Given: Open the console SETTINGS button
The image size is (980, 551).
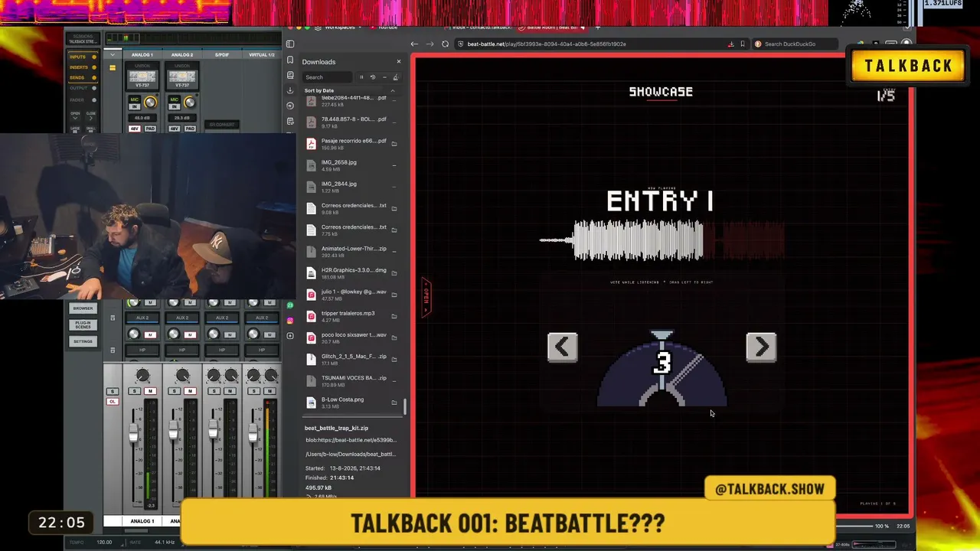Looking at the screenshot, I should tap(83, 341).
